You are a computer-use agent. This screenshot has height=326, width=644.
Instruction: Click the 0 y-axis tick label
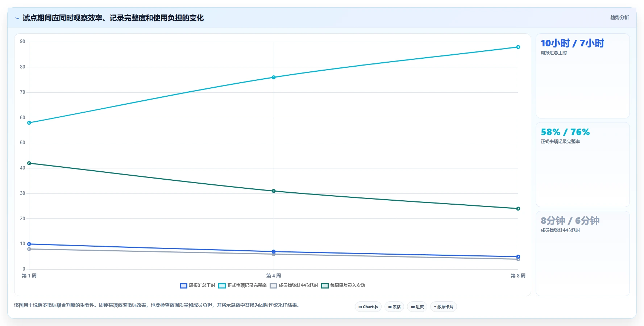(x=24, y=269)
